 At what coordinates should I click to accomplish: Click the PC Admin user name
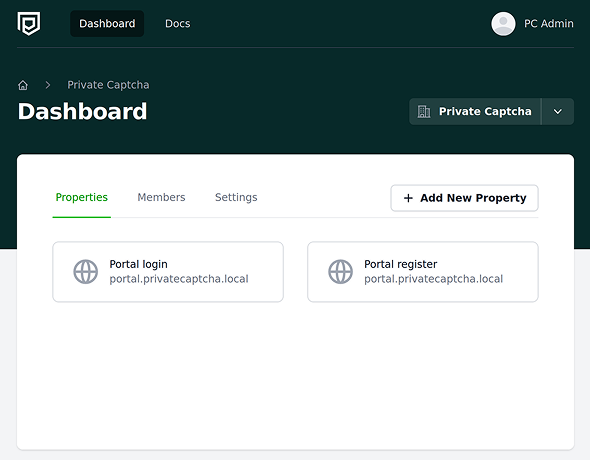(x=549, y=24)
